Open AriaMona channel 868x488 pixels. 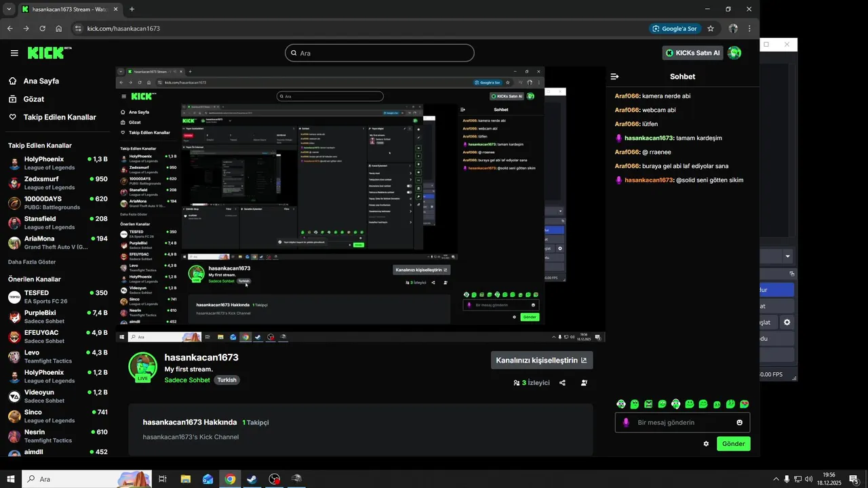click(58, 243)
